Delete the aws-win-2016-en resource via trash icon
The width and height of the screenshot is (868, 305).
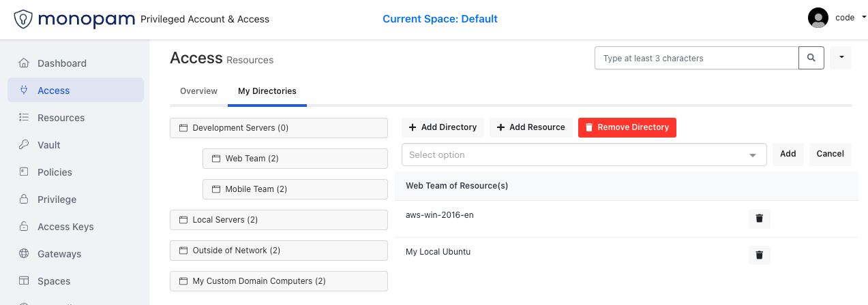[759, 219]
